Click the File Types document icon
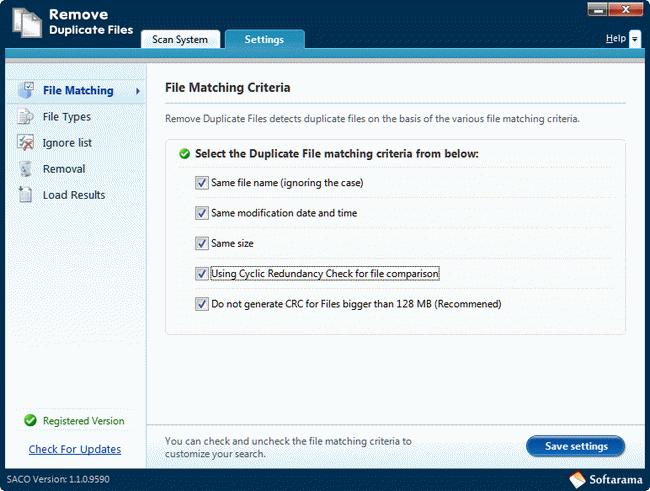Screen dimensions: 650x491 click(25, 117)
